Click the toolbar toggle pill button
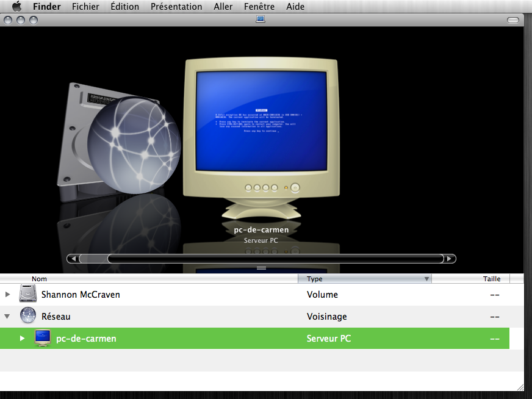 512,20
